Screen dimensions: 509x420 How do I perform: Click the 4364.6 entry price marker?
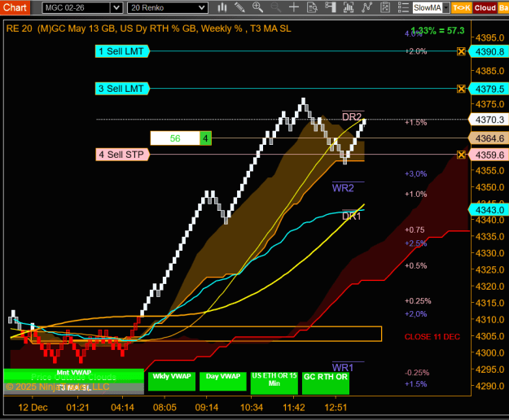tap(489, 138)
